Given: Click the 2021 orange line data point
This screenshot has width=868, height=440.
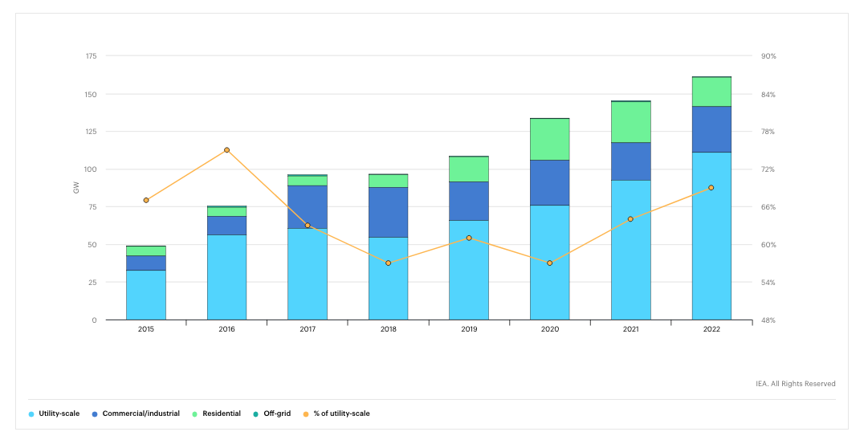Looking at the screenshot, I should [630, 219].
